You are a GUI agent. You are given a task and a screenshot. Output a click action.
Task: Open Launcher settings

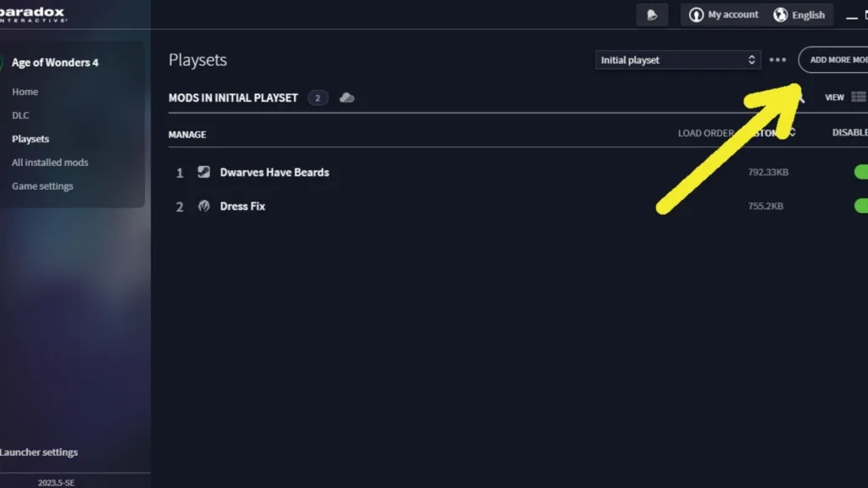pos(39,452)
